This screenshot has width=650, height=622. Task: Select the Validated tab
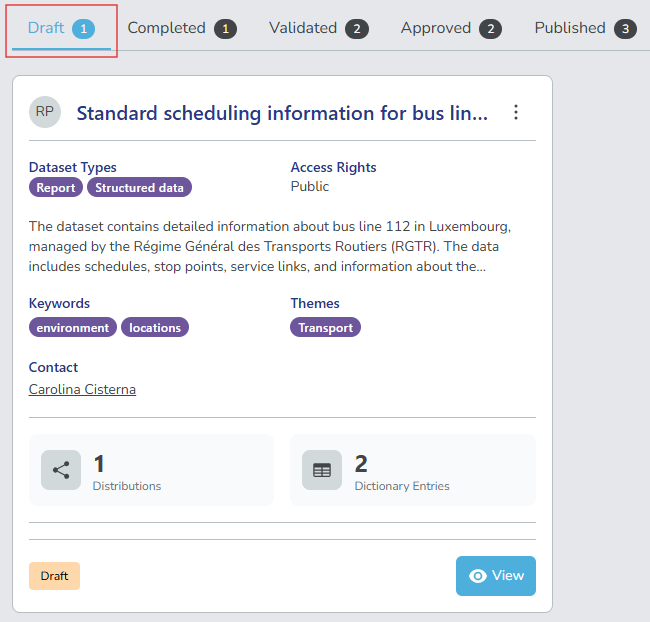click(303, 28)
